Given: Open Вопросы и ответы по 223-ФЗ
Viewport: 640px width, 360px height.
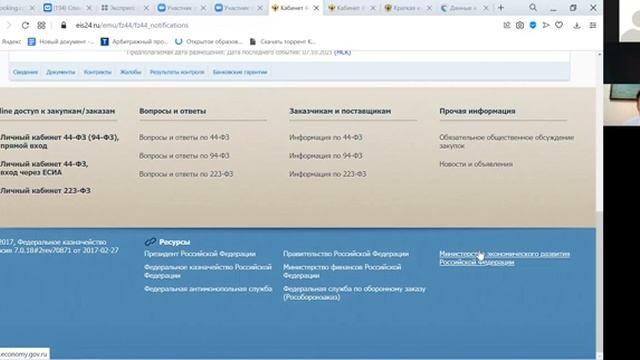Looking at the screenshot, I should [x=186, y=174].
